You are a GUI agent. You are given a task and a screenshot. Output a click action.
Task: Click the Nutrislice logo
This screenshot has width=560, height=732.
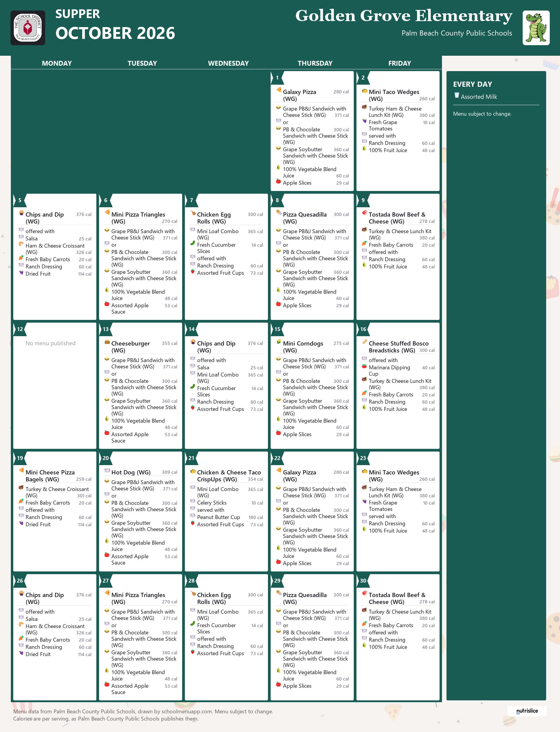tap(527, 711)
